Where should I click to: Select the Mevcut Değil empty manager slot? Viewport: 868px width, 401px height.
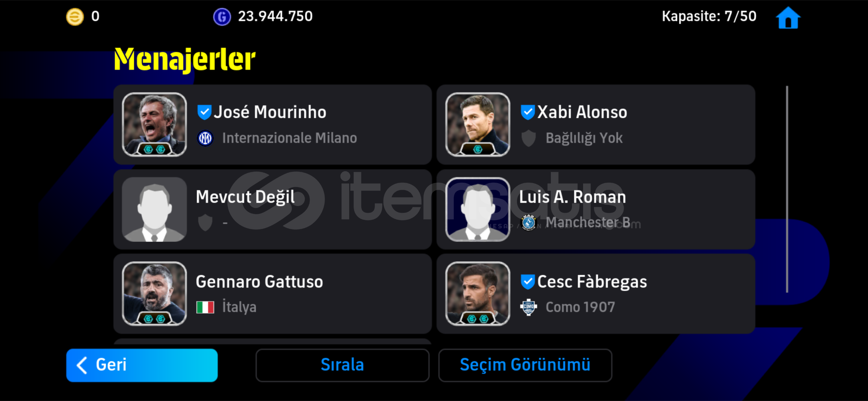pyautogui.click(x=273, y=209)
